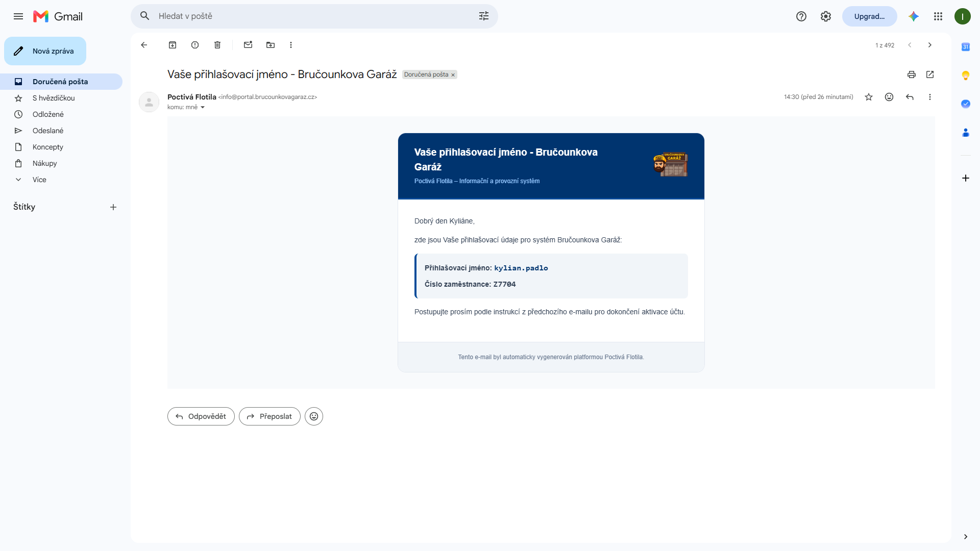Open Settings gear icon
The image size is (980, 551).
[x=826, y=16]
